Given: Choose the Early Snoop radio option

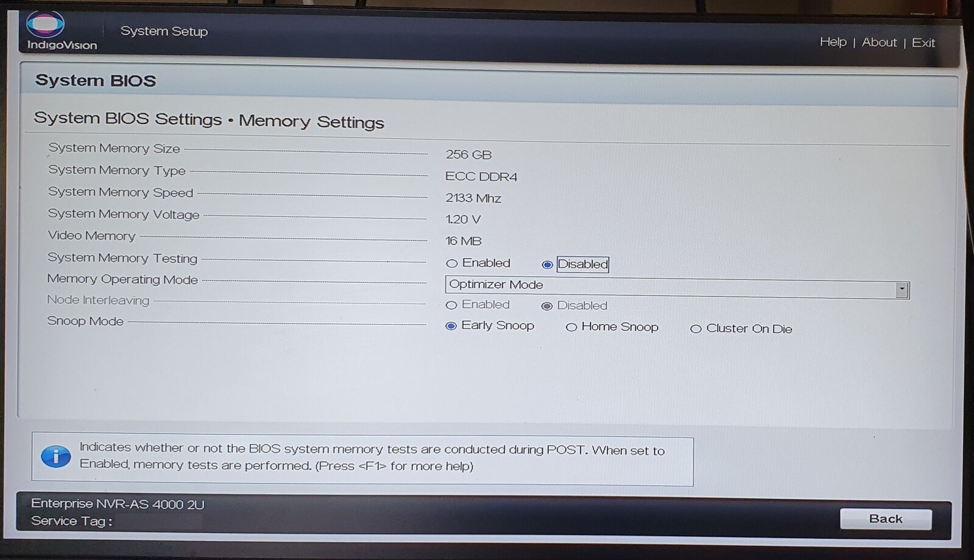Looking at the screenshot, I should click(451, 326).
